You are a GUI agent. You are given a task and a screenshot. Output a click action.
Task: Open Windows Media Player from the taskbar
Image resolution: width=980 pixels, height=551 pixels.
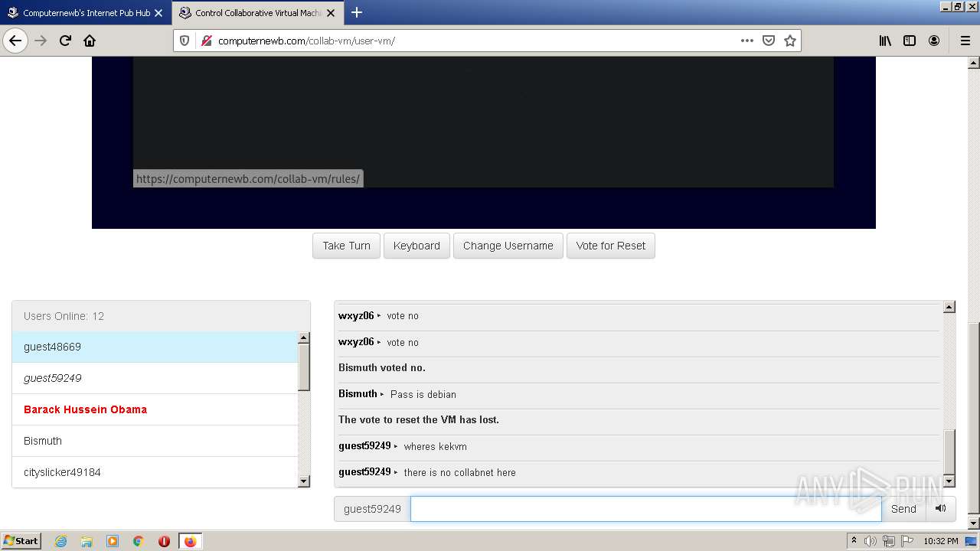(x=113, y=541)
